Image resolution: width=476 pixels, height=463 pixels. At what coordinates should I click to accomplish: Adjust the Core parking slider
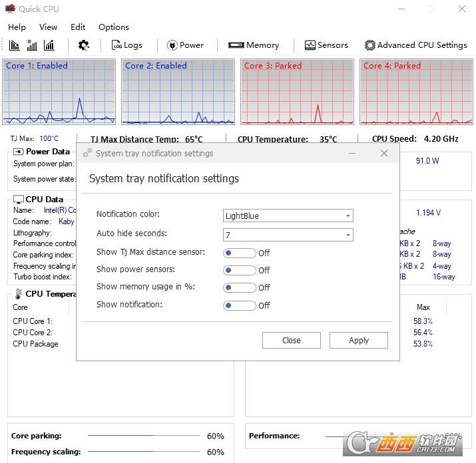144,435
